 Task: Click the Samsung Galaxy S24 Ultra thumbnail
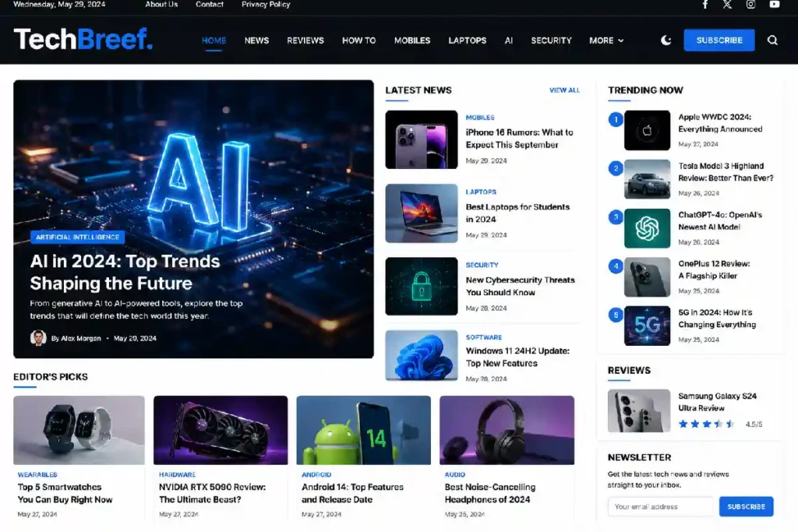click(x=639, y=411)
